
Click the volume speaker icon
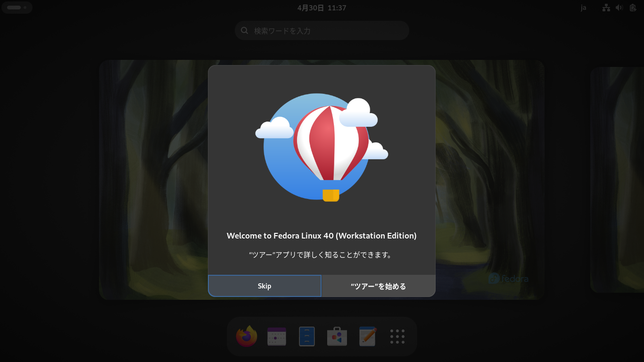(x=619, y=8)
